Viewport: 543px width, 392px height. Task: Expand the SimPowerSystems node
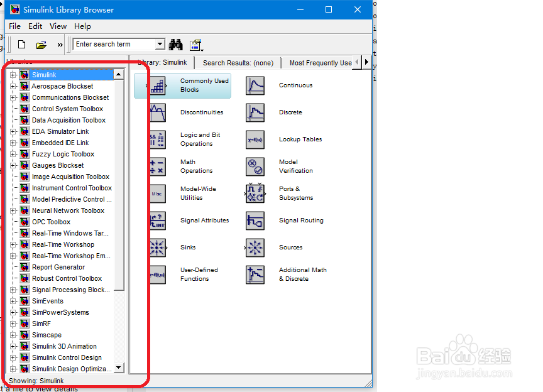[x=13, y=312]
